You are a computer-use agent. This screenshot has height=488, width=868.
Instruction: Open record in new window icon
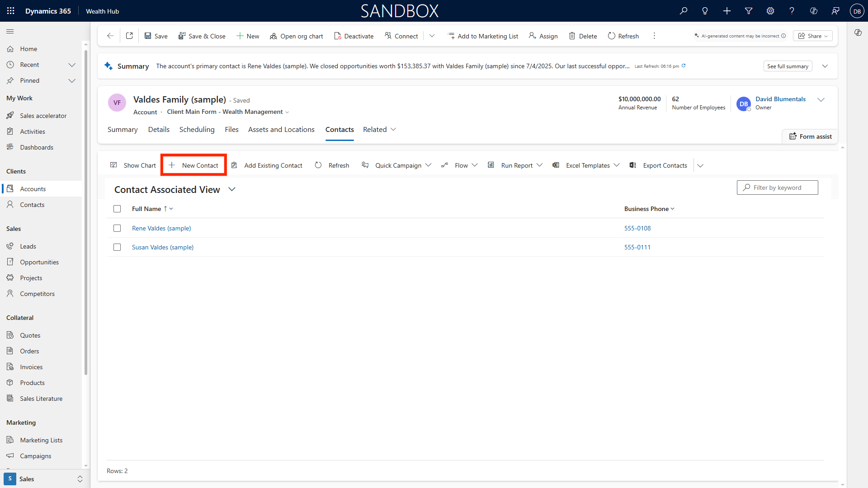point(129,36)
